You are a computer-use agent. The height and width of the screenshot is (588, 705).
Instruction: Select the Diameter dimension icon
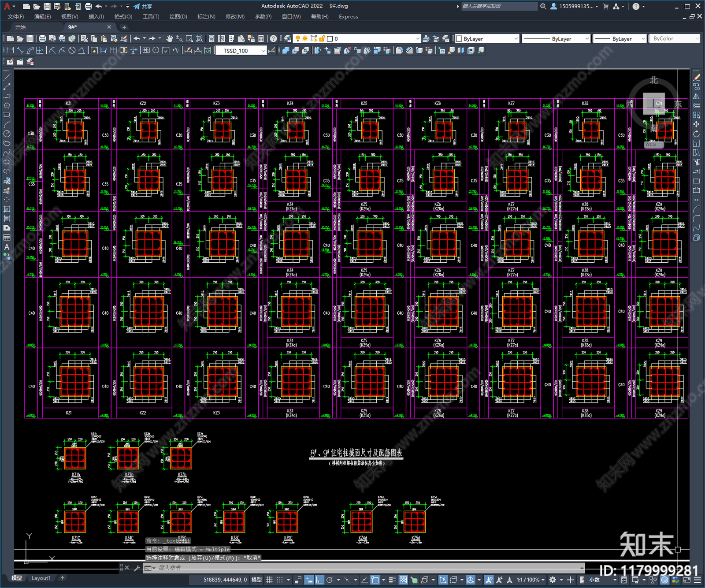tap(72, 50)
